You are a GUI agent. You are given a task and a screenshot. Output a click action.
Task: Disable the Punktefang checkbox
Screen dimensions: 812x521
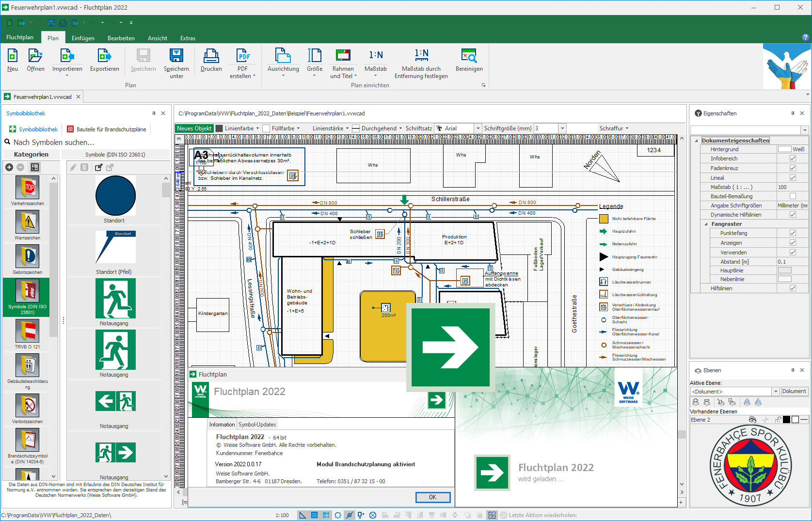point(793,233)
